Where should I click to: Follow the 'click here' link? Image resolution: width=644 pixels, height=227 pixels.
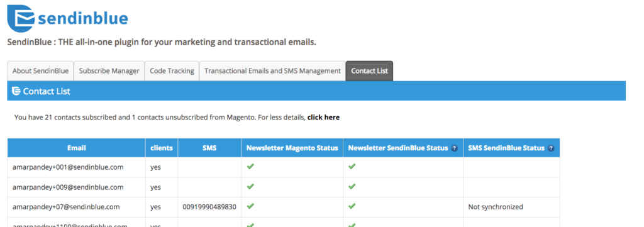click(324, 118)
